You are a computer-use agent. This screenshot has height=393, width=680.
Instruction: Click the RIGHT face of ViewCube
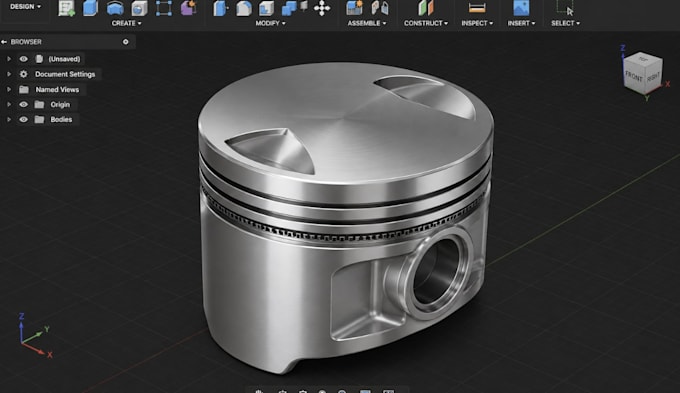pyautogui.click(x=653, y=77)
